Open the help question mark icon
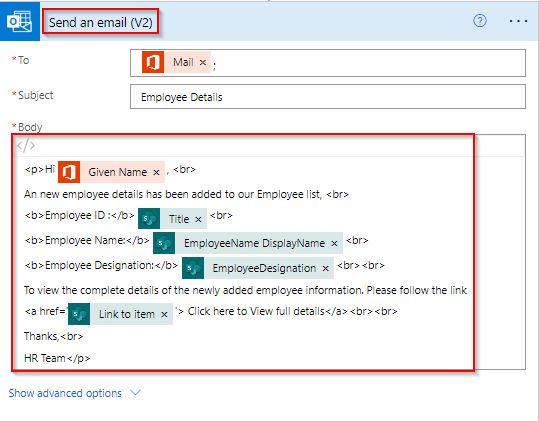 480,21
